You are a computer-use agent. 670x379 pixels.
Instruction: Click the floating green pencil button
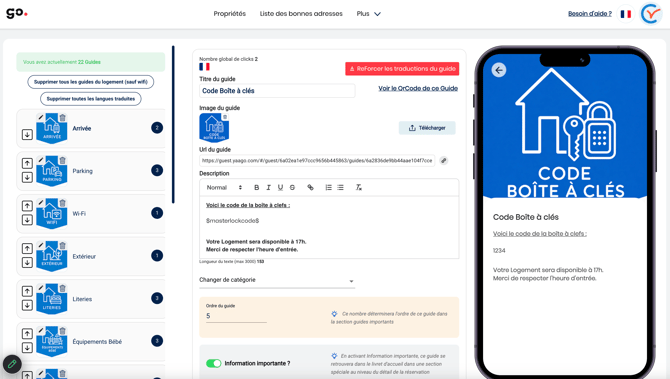12,364
